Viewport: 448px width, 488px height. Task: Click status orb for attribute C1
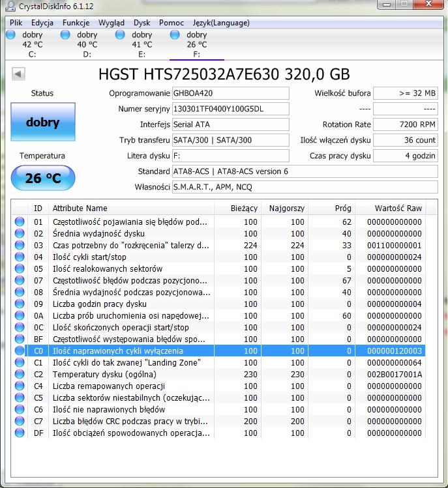pos(20,362)
